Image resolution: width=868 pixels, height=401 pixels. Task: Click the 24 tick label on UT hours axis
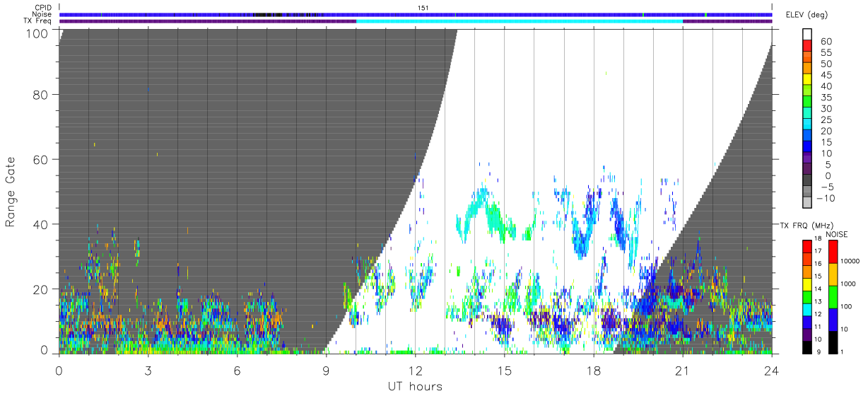(771, 371)
